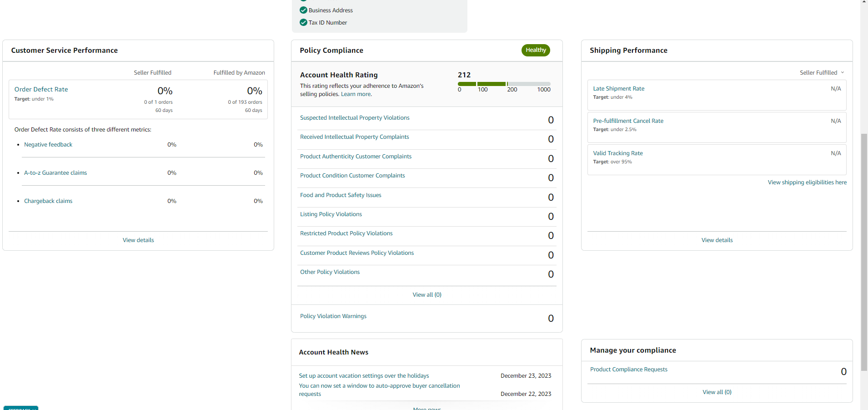Open Product Authenticity Customer Complaints

[356, 157]
